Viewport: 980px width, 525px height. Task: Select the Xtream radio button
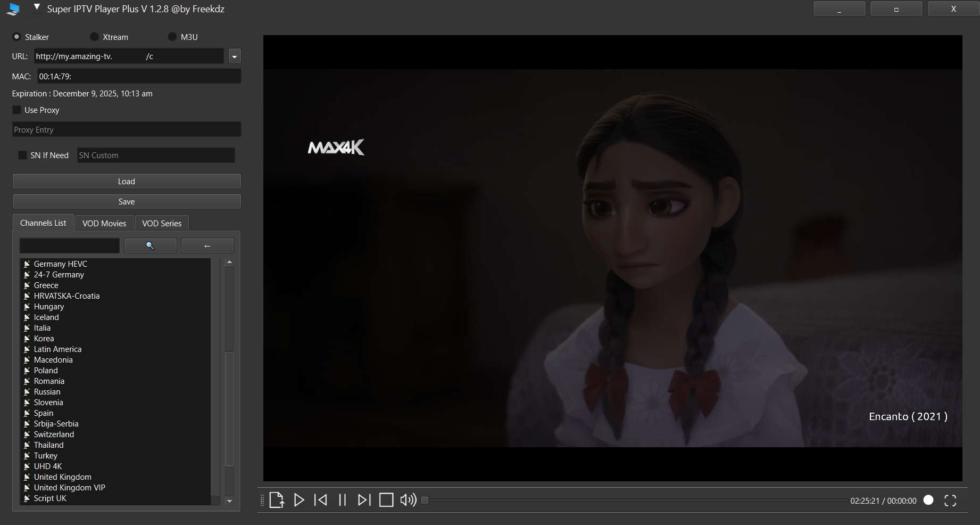(x=94, y=37)
